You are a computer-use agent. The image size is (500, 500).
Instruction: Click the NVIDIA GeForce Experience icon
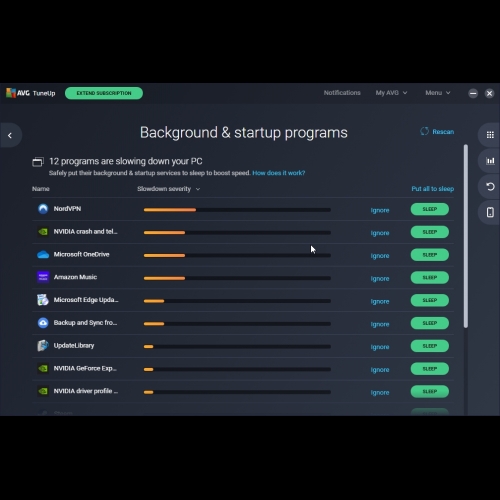click(43, 368)
